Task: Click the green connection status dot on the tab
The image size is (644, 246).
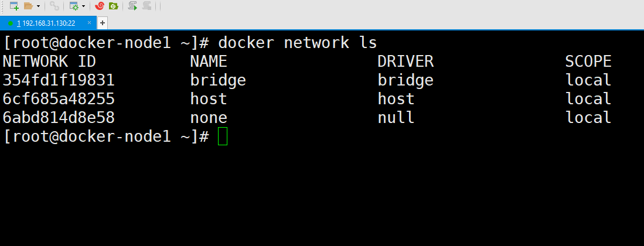Action: pos(11,23)
